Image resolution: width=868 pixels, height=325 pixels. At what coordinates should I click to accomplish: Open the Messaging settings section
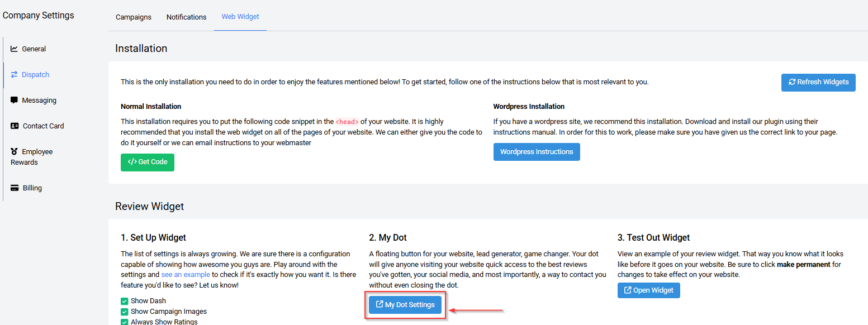tap(39, 101)
